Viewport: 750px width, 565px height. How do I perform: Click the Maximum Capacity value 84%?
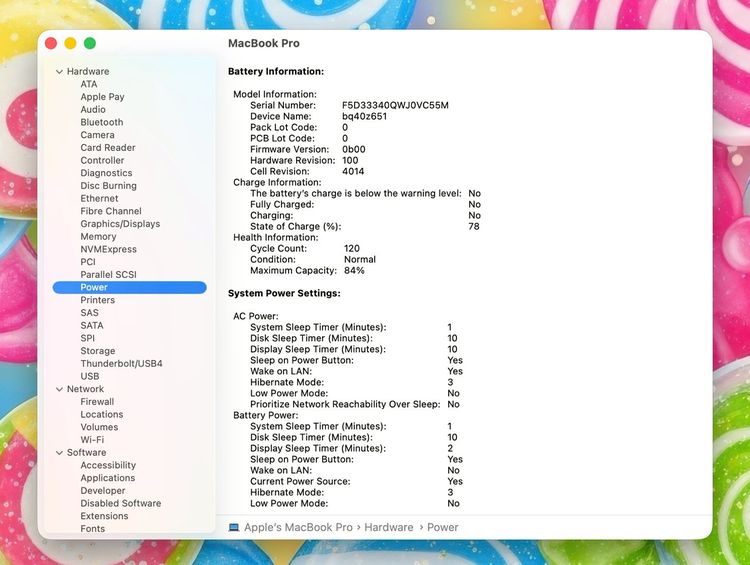354,270
